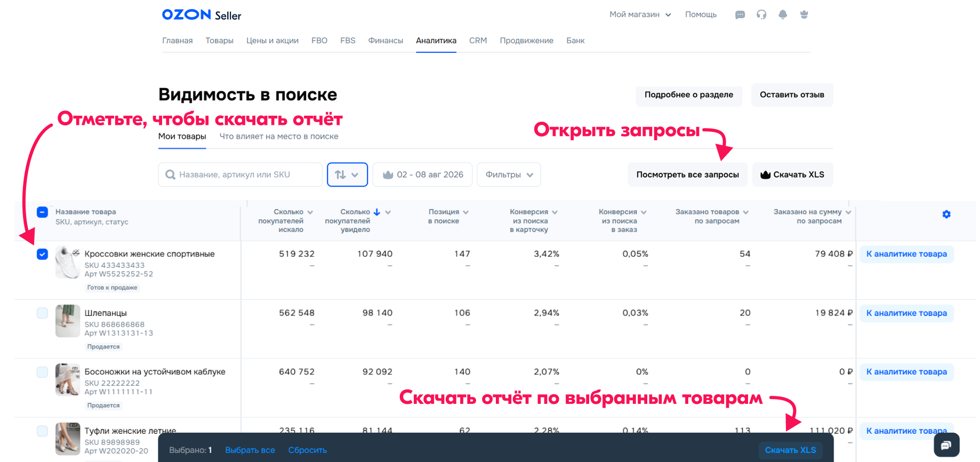Click Подробнее о разделе button
Viewport: 980px width, 462px height.
coord(689,94)
